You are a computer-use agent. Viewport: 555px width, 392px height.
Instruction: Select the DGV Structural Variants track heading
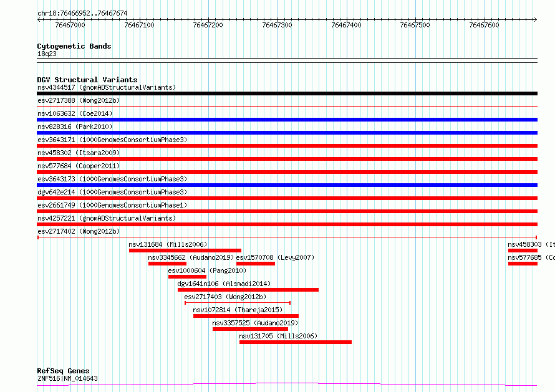click(87, 80)
